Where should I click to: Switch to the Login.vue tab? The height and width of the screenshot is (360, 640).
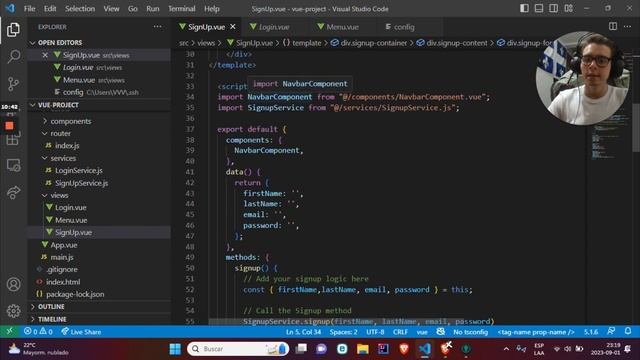pos(274,27)
